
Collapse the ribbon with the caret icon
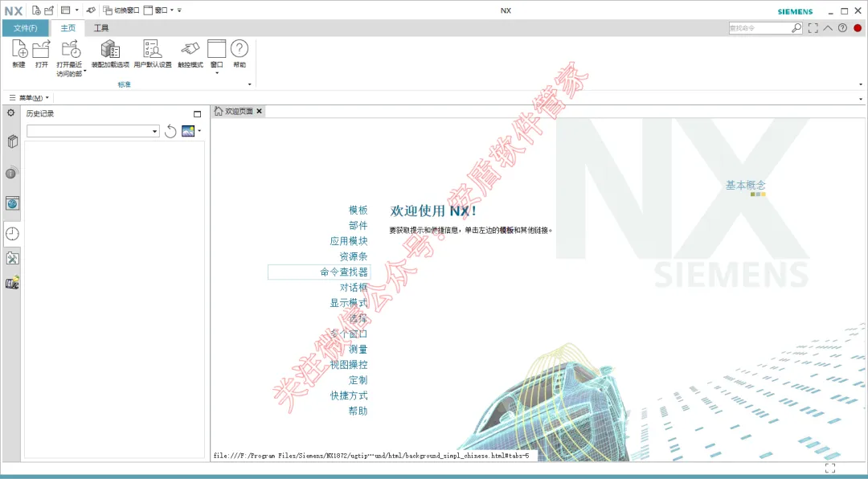pyautogui.click(x=828, y=27)
